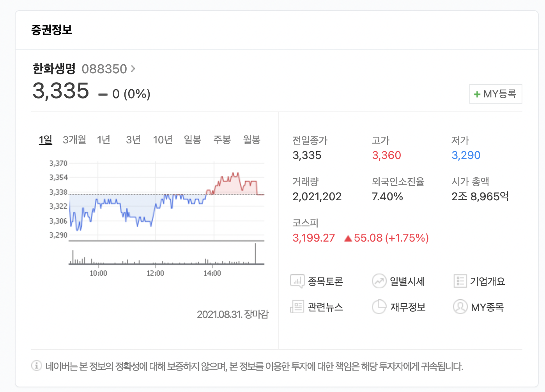The width and height of the screenshot is (545, 392).
Task: Show the 주봉 weekly candle chart
Action: (x=222, y=139)
